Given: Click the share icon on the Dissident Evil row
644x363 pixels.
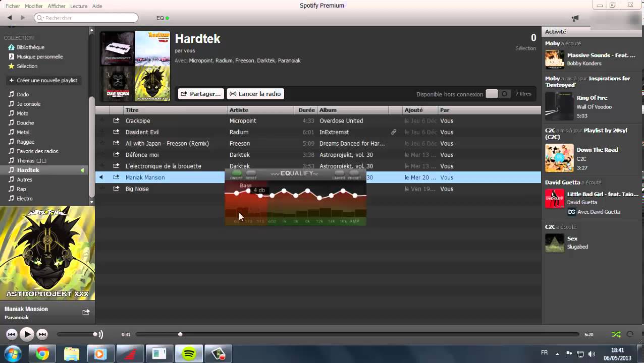Looking at the screenshot, I should coord(116,132).
